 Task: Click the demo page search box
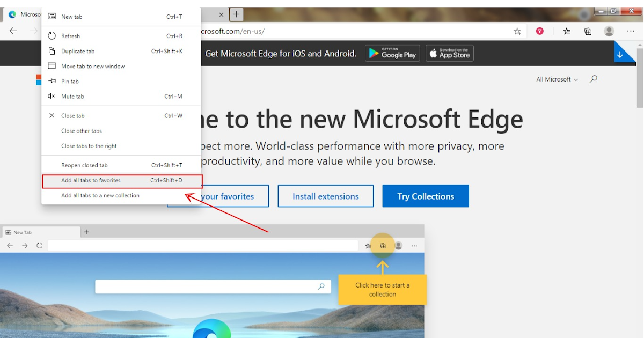(212, 286)
